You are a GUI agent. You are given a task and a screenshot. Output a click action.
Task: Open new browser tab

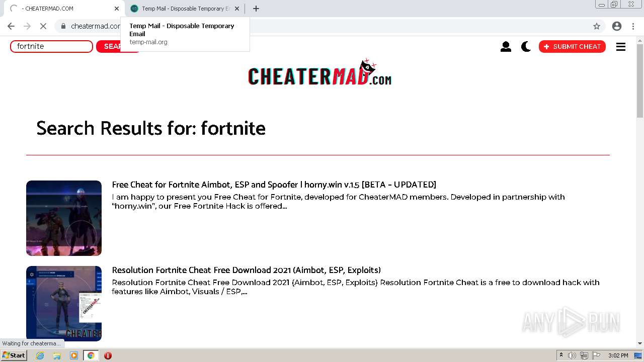(256, 9)
